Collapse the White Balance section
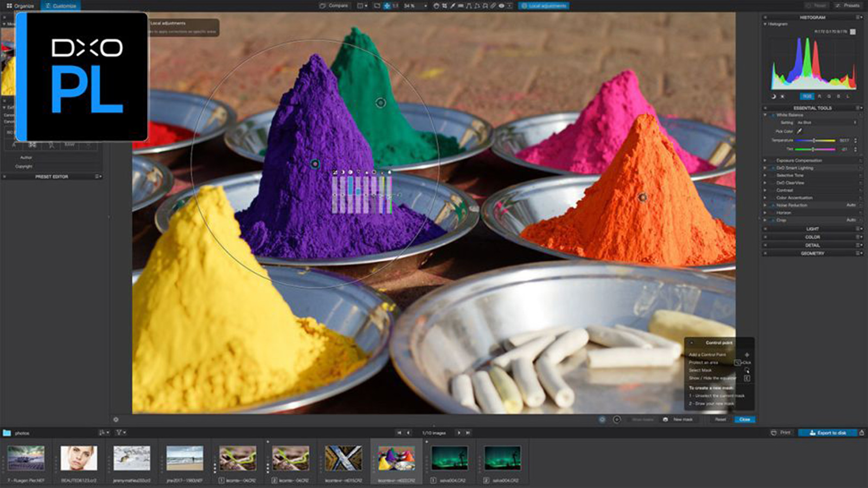The width and height of the screenshot is (868, 488). [765, 115]
